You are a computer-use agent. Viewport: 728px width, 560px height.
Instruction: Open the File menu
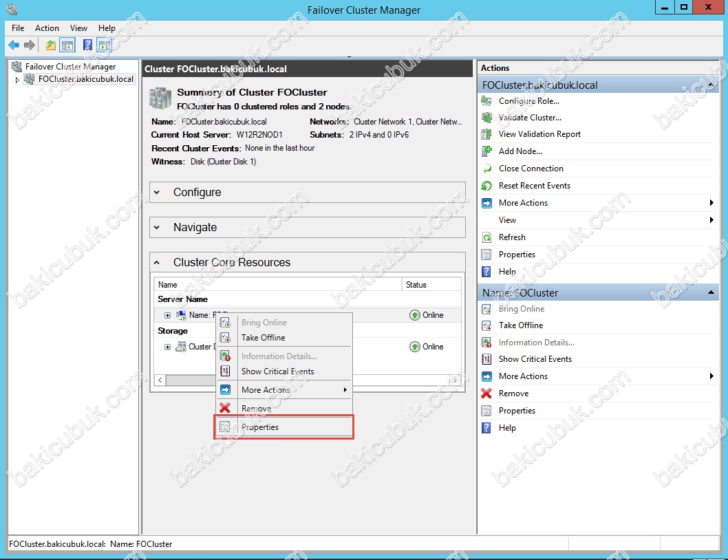tap(18, 28)
